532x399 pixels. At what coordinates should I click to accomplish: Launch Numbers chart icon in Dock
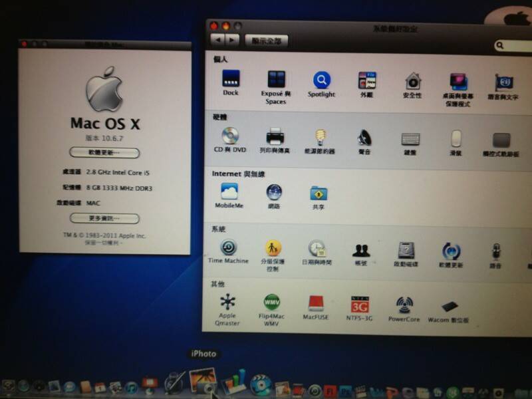(x=234, y=381)
